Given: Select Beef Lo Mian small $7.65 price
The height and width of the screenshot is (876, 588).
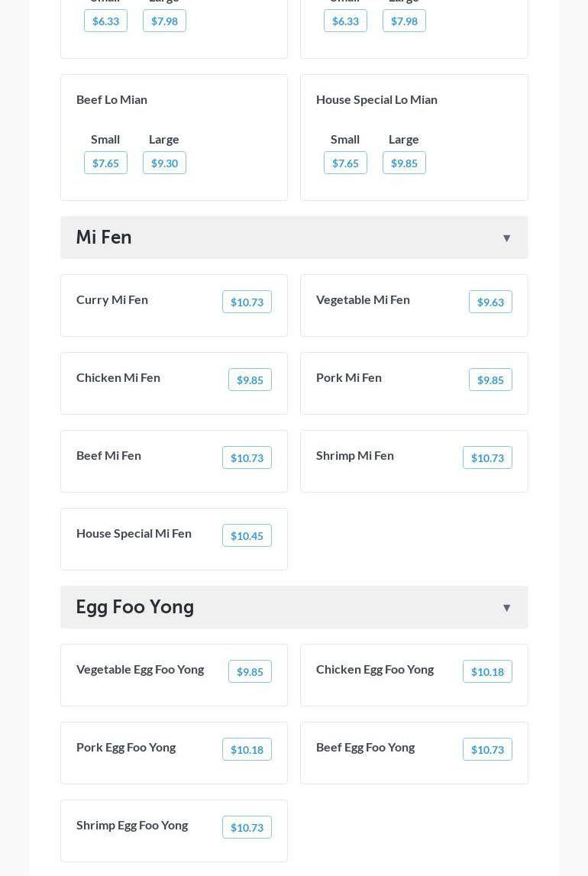Looking at the screenshot, I should click(x=105, y=163).
